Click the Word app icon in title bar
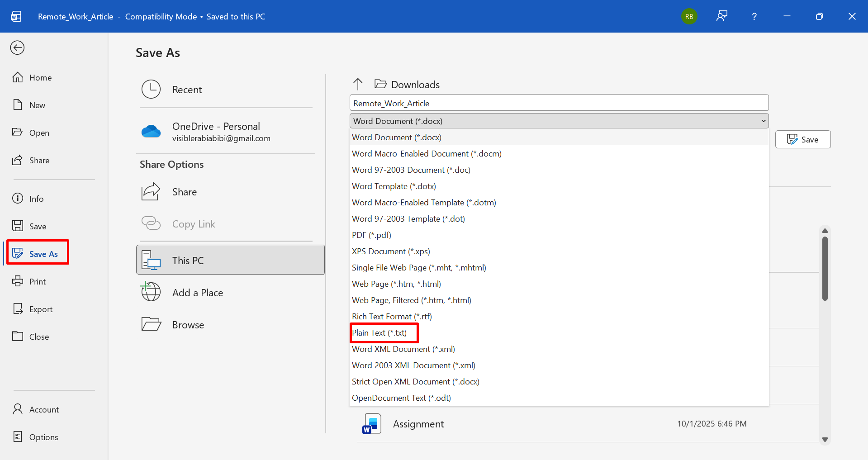The width and height of the screenshot is (868, 460). coord(16,16)
